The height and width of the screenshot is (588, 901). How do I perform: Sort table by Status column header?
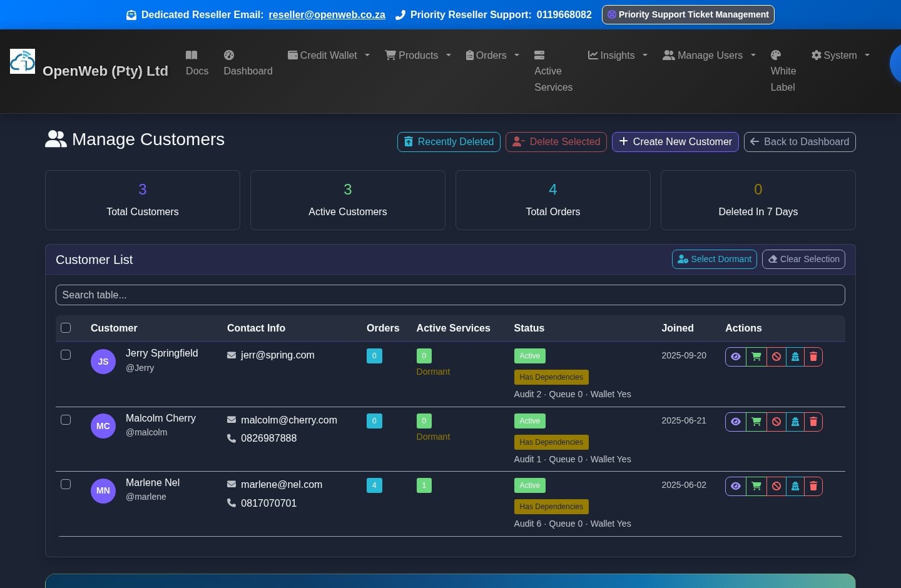pos(529,328)
